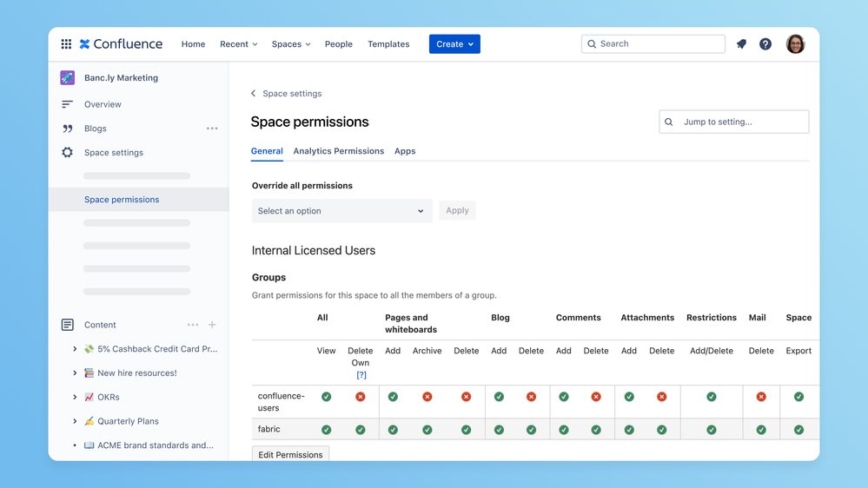Open the ACME brand standards page

pos(155,445)
